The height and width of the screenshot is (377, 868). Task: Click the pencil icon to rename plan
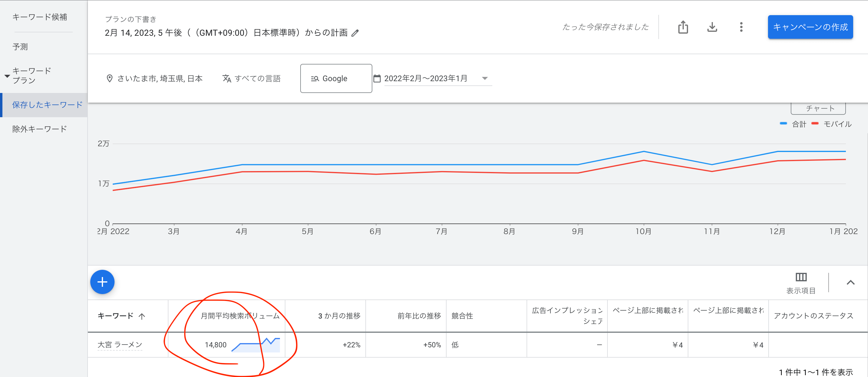tap(355, 33)
